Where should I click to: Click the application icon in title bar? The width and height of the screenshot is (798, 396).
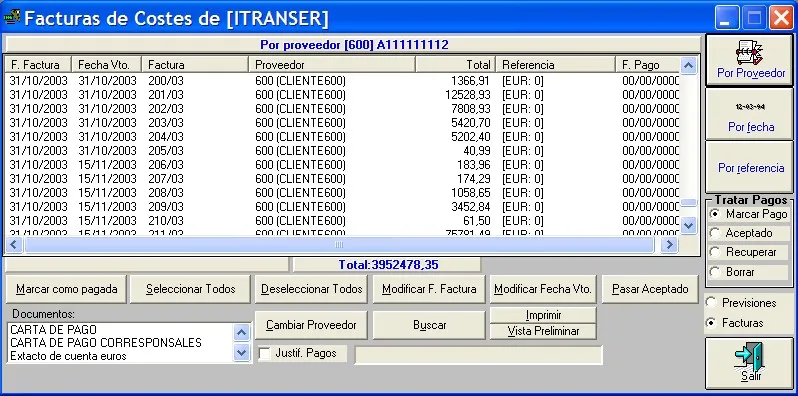pyautogui.click(x=12, y=18)
